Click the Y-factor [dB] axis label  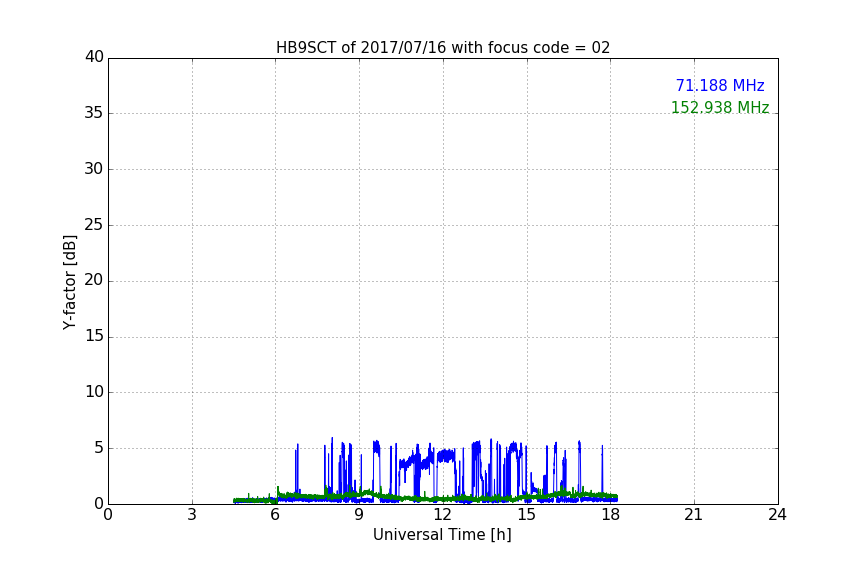(x=69, y=282)
